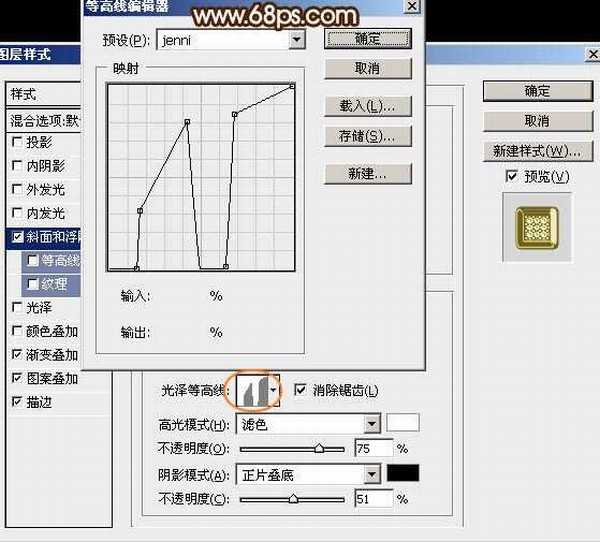The width and height of the screenshot is (600, 542).
Task: Click the highlight opacity field showing 75
Action: click(374, 448)
